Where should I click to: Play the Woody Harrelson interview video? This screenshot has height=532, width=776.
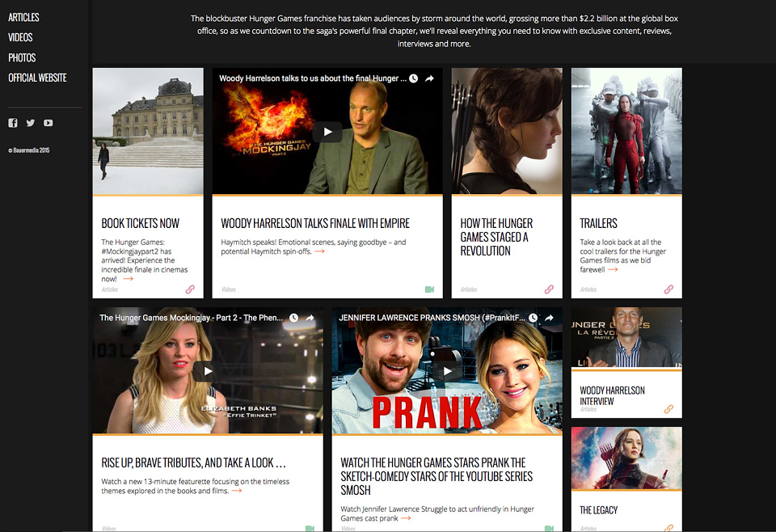coord(327,132)
